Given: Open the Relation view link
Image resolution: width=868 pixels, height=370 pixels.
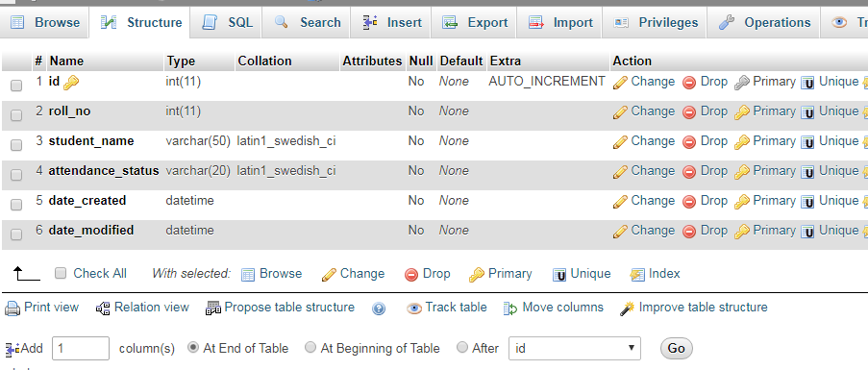Looking at the screenshot, I should pos(143,308).
